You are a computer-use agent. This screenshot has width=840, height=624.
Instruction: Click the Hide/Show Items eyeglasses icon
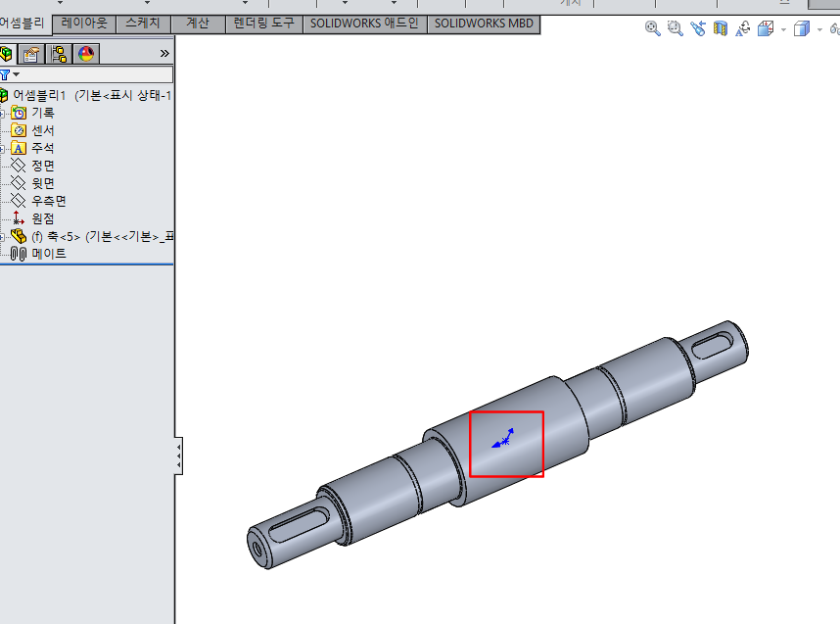tap(833, 29)
